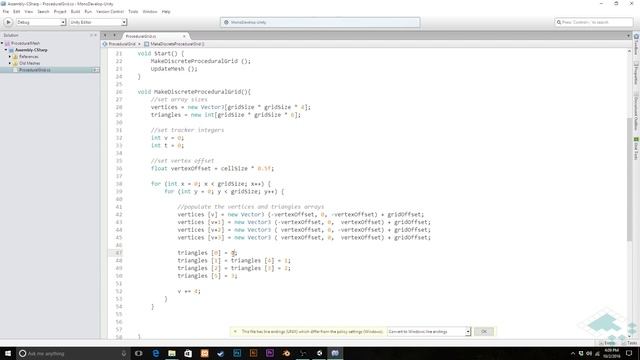Click the scroll-up arrow of the editor
This screenshot has height=360, width=640.
(629, 52)
